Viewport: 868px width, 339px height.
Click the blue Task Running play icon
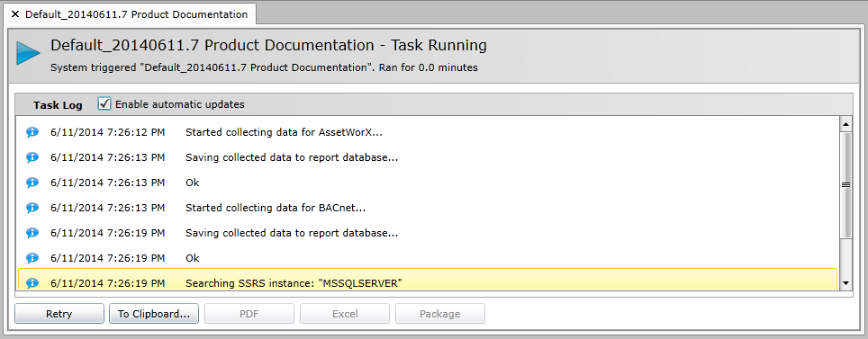[28, 53]
